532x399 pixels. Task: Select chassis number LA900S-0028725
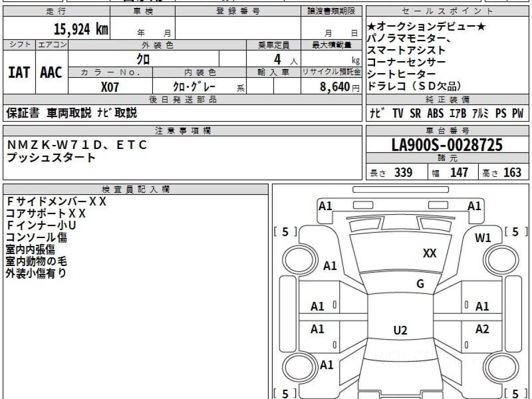447,145
